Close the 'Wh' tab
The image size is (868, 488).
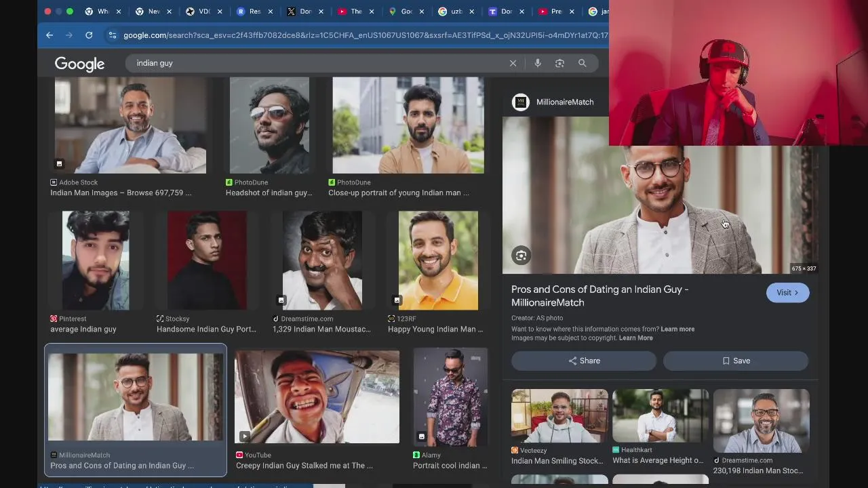click(x=119, y=12)
